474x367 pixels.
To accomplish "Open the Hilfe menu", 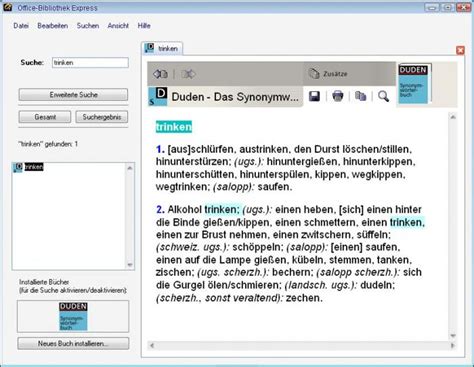I will pyautogui.click(x=144, y=26).
